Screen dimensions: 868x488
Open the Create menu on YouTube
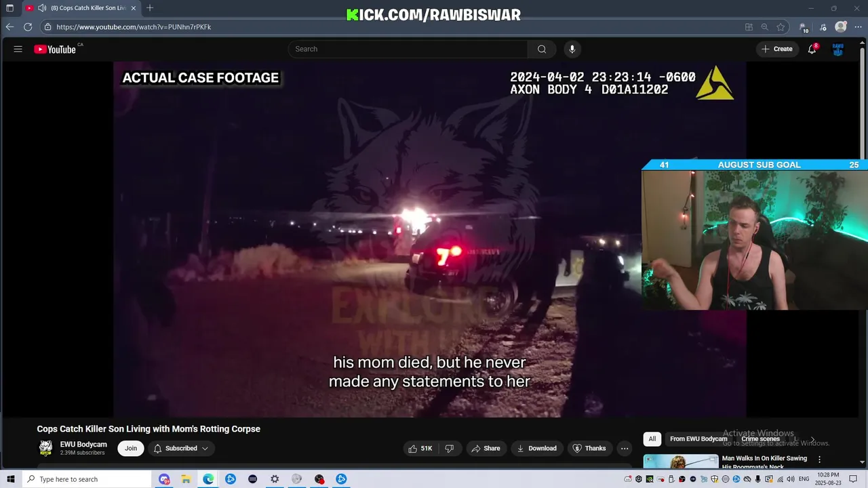(777, 49)
